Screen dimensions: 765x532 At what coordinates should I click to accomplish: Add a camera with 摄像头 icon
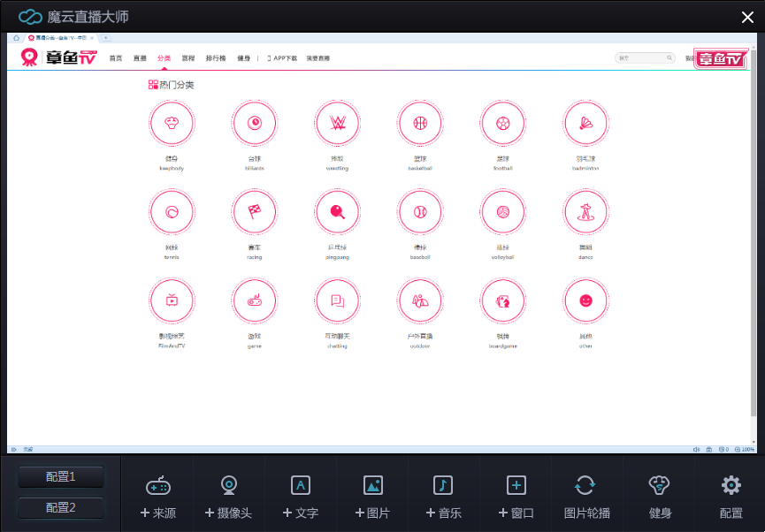[229, 486]
